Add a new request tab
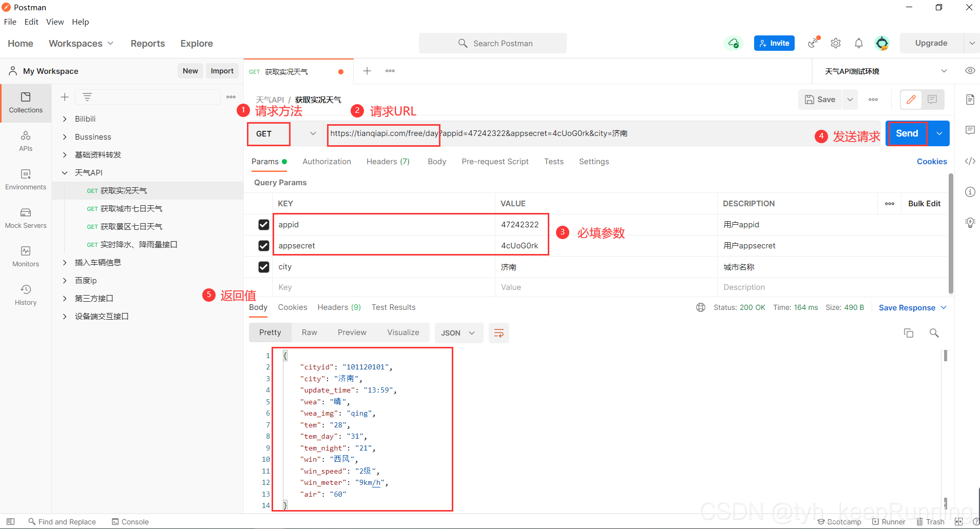Image resolution: width=980 pixels, height=529 pixels. (367, 71)
